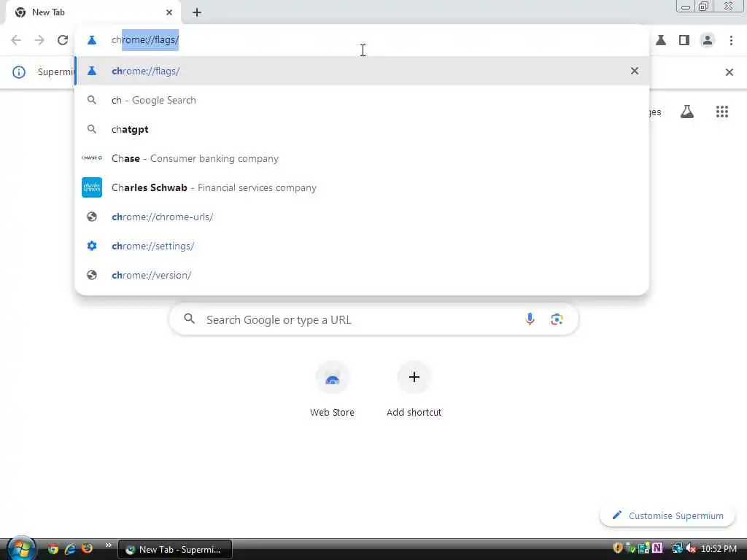Click the security shield tray icon
This screenshot has width=747, height=560.
(x=618, y=548)
